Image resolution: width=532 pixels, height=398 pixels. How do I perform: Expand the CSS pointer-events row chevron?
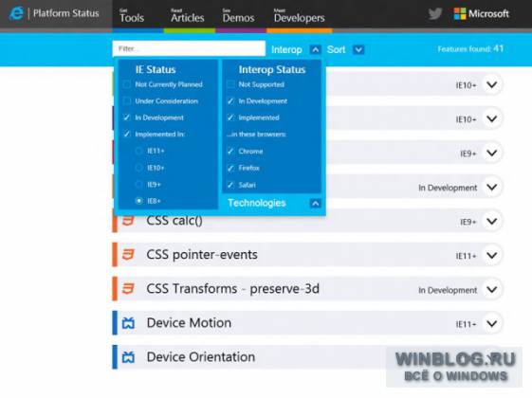point(492,255)
